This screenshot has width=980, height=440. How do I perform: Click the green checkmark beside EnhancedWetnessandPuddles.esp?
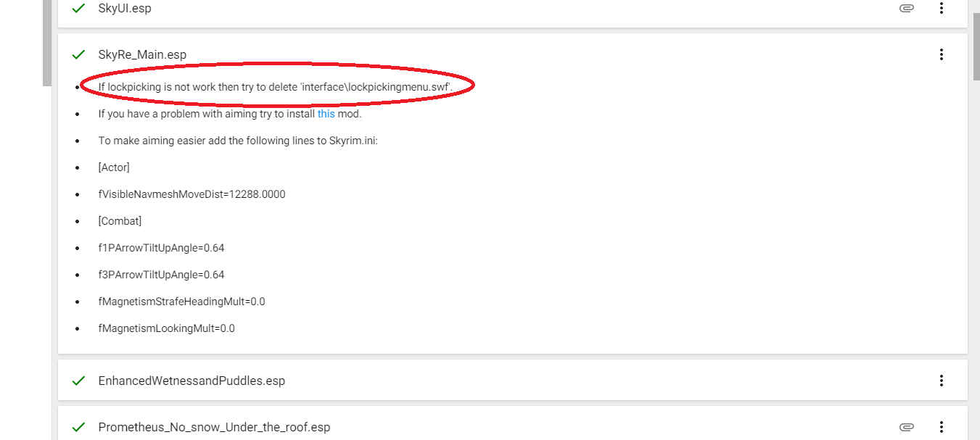[x=79, y=381]
